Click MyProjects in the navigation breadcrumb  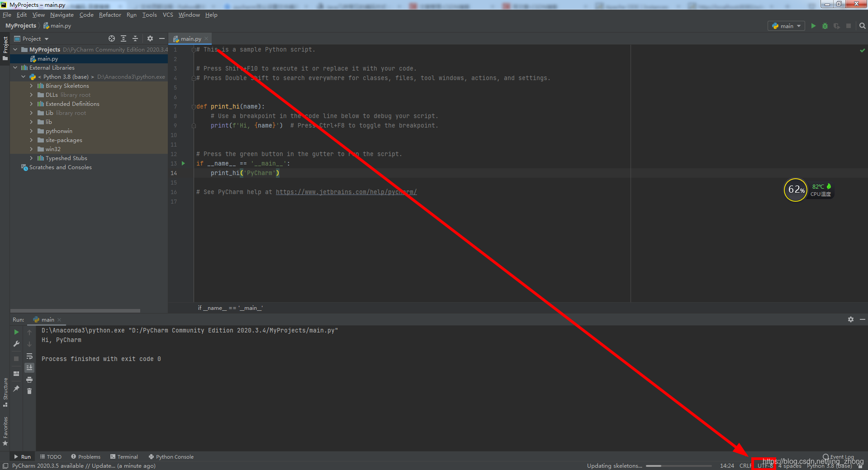pyautogui.click(x=20, y=26)
